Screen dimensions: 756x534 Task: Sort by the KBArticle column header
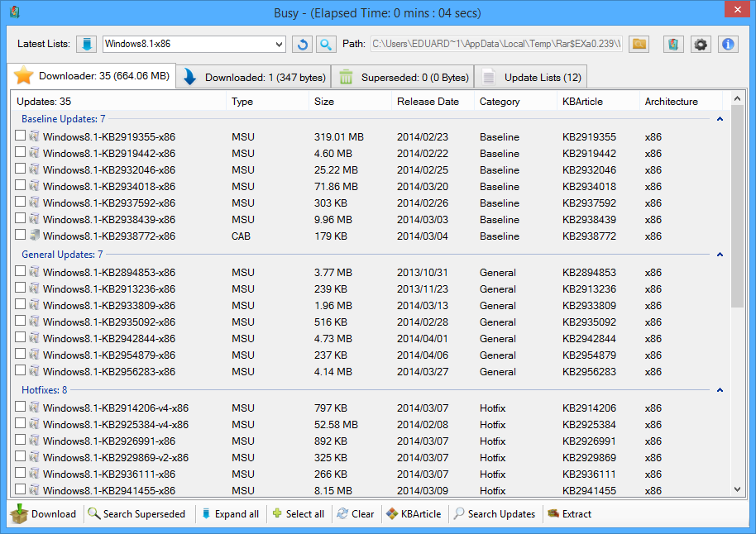598,102
